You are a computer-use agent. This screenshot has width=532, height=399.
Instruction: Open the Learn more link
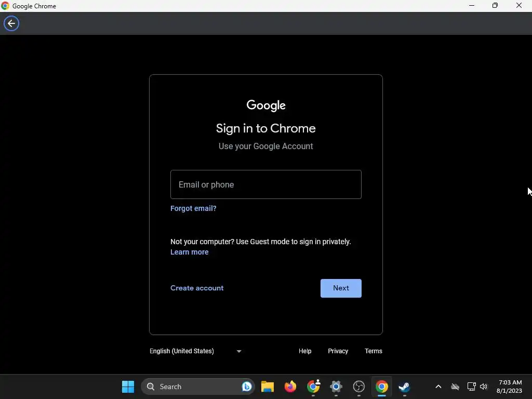click(x=189, y=252)
